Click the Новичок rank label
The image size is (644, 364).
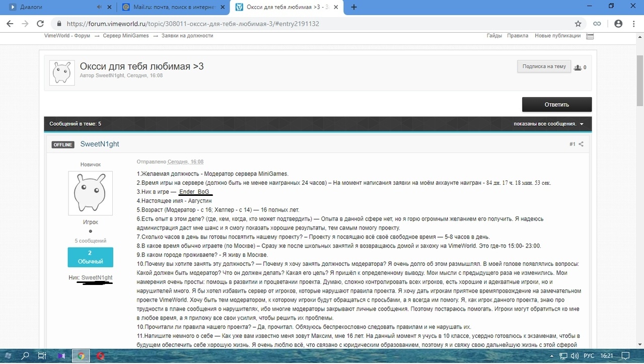pyautogui.click(x=91, y=165)
